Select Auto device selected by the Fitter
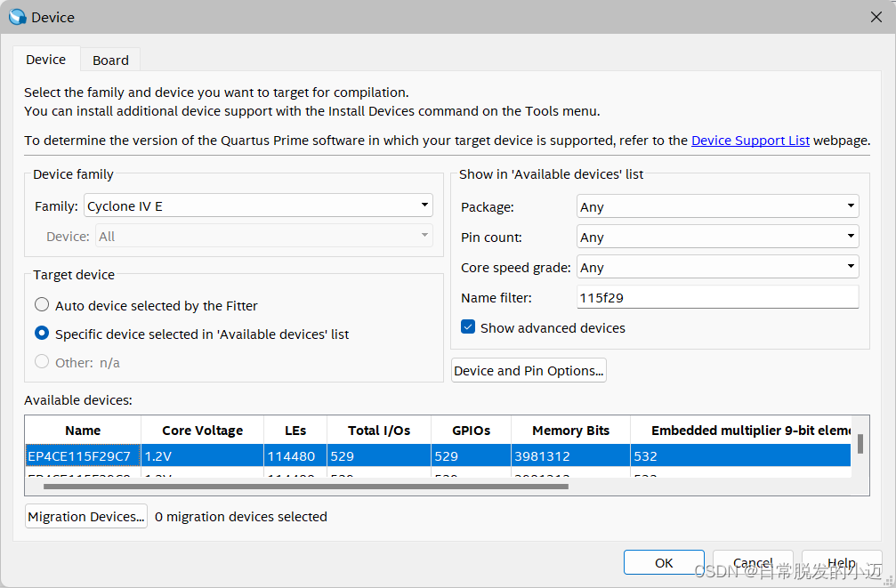The height and width of the screenshot is (588, 896). (x=42, y=304)
